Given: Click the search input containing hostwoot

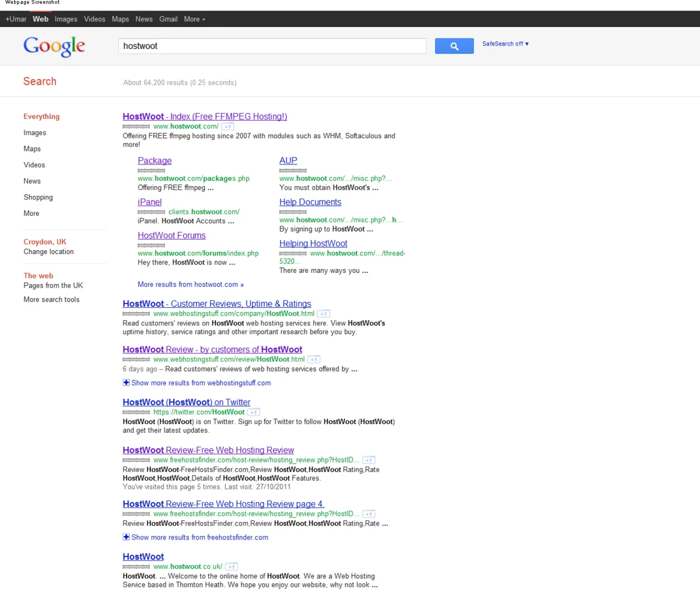Looking at the screenshot, I should click(272, 46).
